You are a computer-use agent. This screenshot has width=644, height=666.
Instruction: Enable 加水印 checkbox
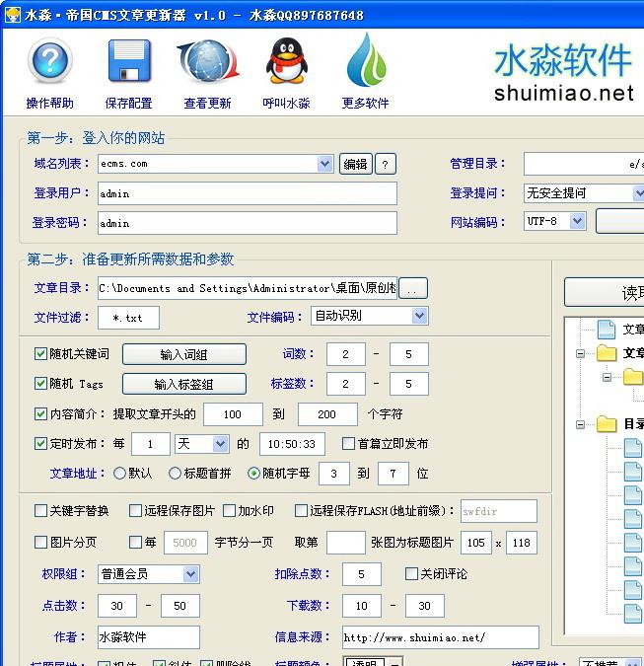(229, 510)
